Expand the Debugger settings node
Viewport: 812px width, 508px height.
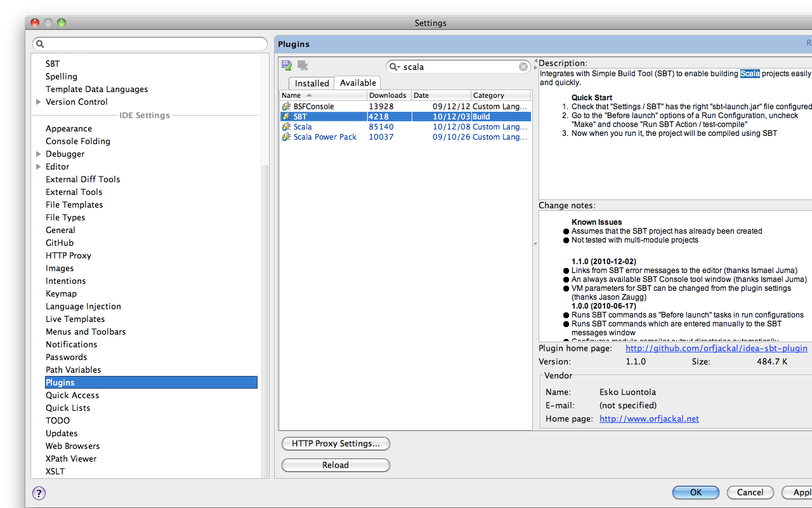(39, 154)
